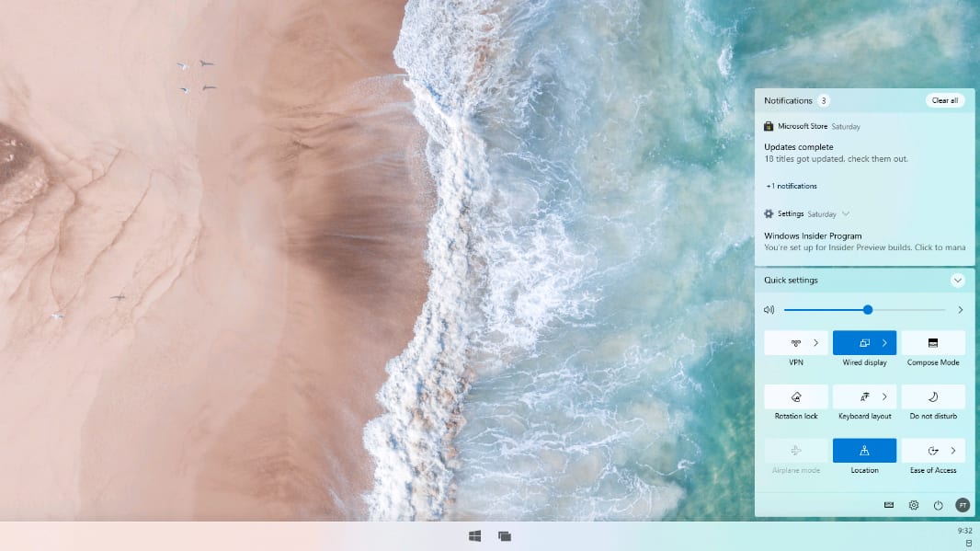Image resolution: width=980 pixels, height=551 pixels.
Task: Click the Settings gear in notification header
Action: (769, 214)
